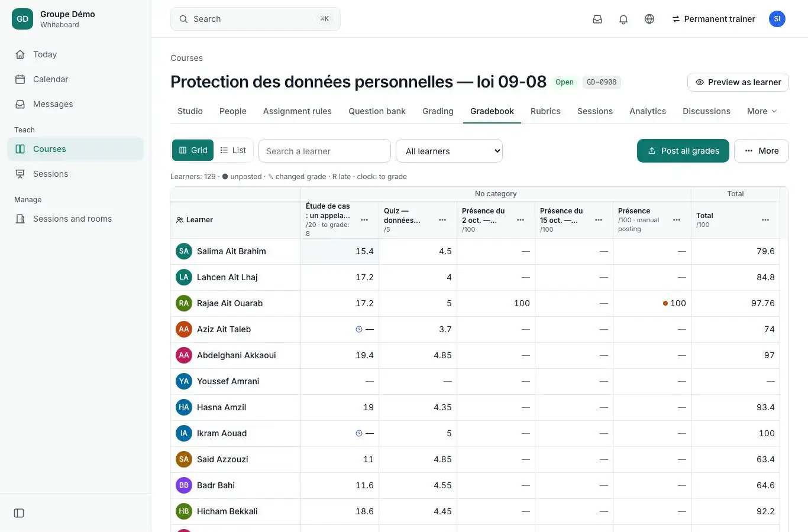Focus the Search a learner field
Screen dimensions: 808x532
325,151
